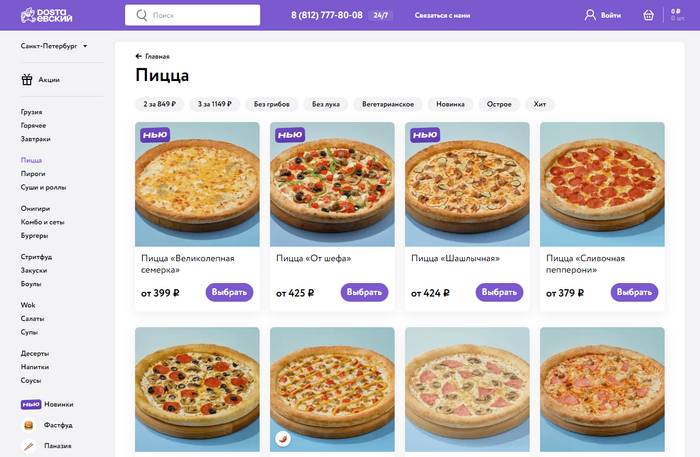Click the Паназия chopsticks icon
700x457 pixels.
click(29, 446)
